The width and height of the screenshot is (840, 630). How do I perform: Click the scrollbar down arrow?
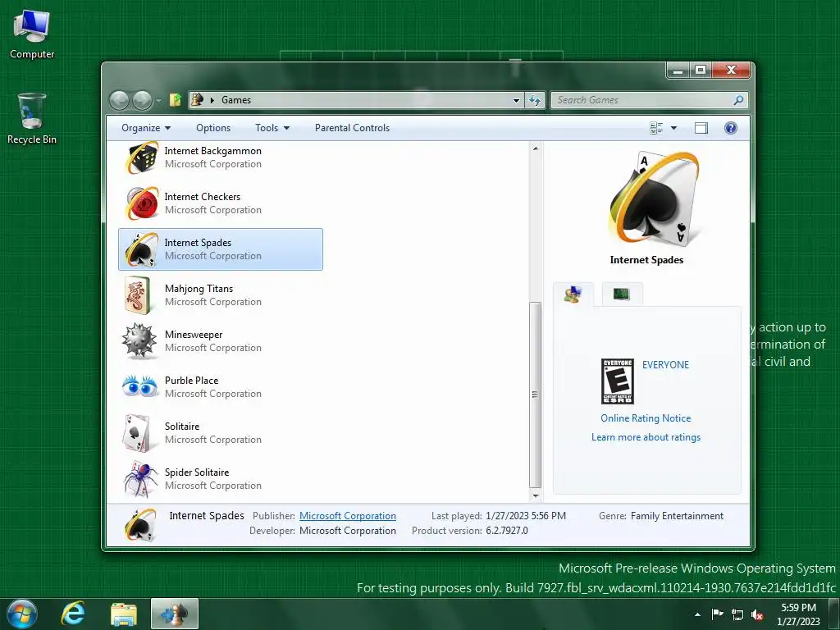tap(535, 495)
